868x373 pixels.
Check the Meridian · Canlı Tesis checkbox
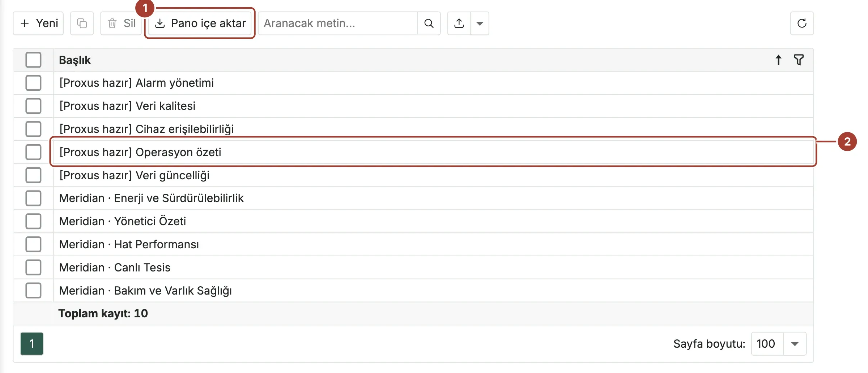click(x=33, y=267)
